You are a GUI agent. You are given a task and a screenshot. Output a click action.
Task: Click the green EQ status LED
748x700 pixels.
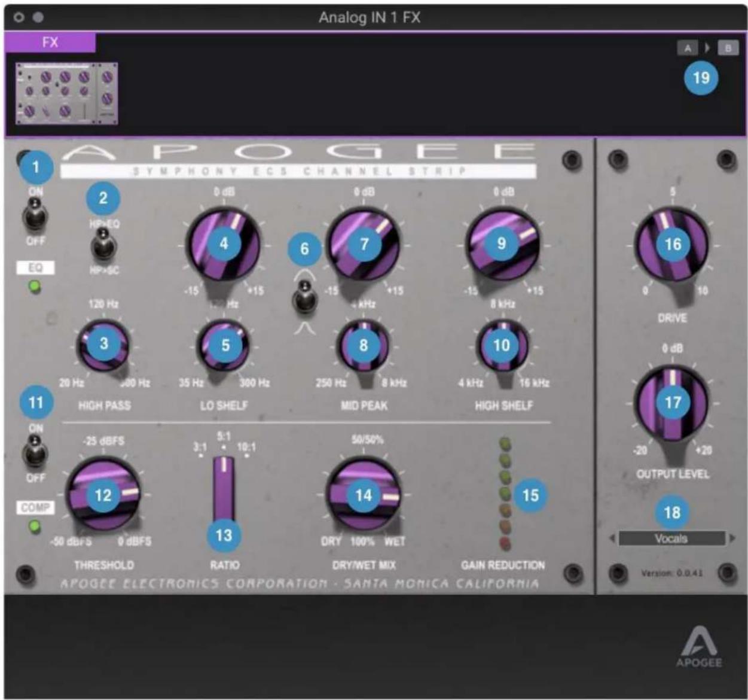pyautogui.click(x=35, y=288)
